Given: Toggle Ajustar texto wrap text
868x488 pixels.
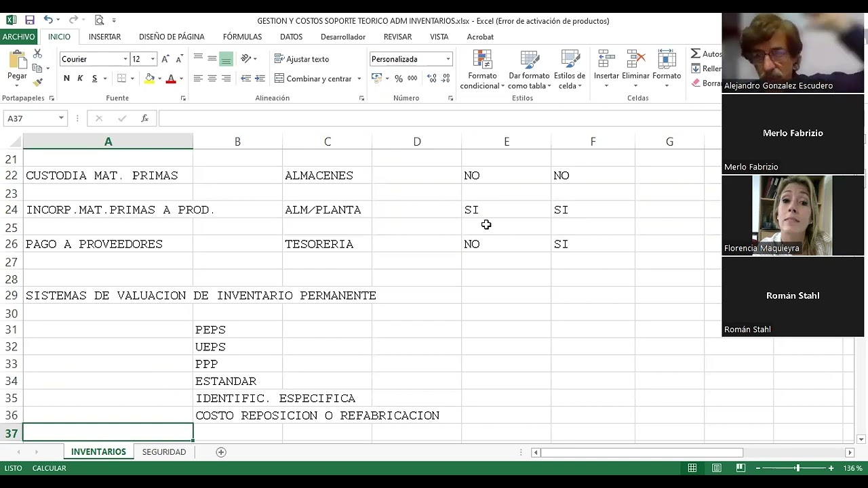Looking at the screenshot, I should tap(302, 59).
